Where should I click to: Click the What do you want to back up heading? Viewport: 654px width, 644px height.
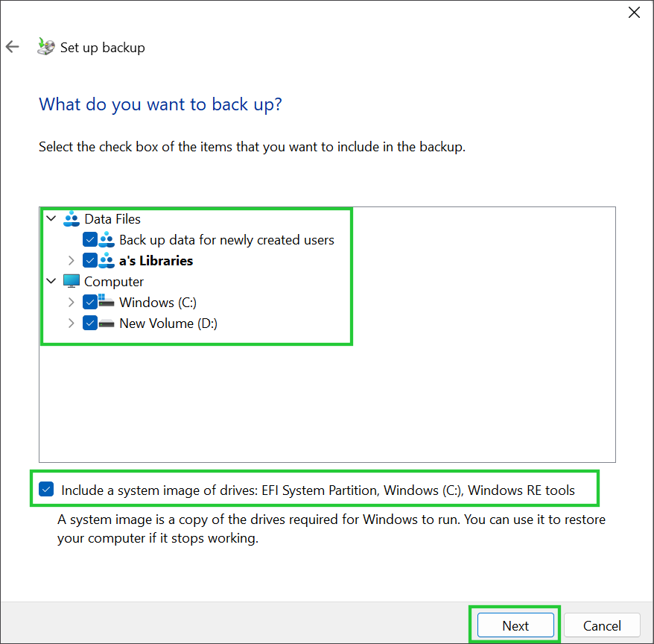161,104
